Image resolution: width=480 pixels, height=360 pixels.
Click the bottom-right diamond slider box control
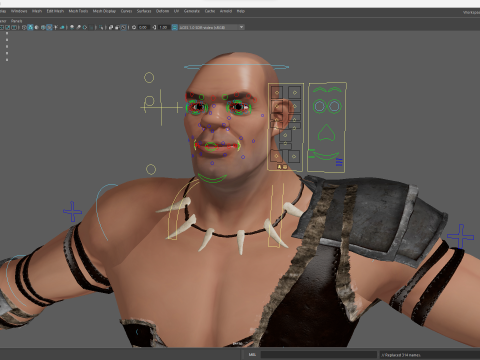pyautogui.click(x=294, y=156)
